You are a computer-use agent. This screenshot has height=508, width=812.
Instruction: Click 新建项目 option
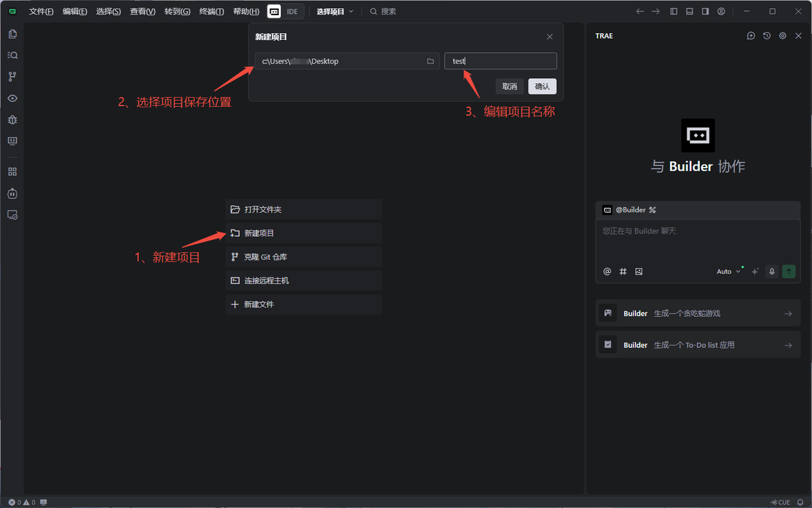(x=304, y=233)
